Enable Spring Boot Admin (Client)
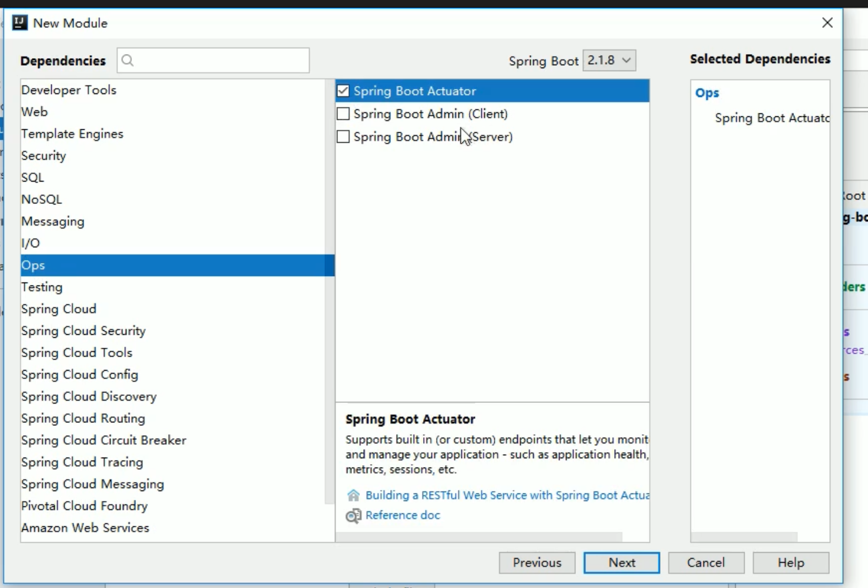This screenshot has width=868, height=588. pyautogui.click(x=343, y=114)
